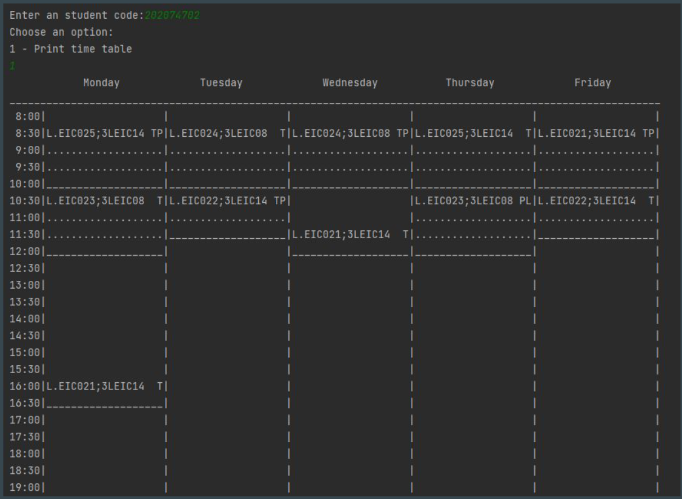Select Wednesday's 8:30 entry L.EIC024;3LEIC08 TP

(x=350, y=133)
